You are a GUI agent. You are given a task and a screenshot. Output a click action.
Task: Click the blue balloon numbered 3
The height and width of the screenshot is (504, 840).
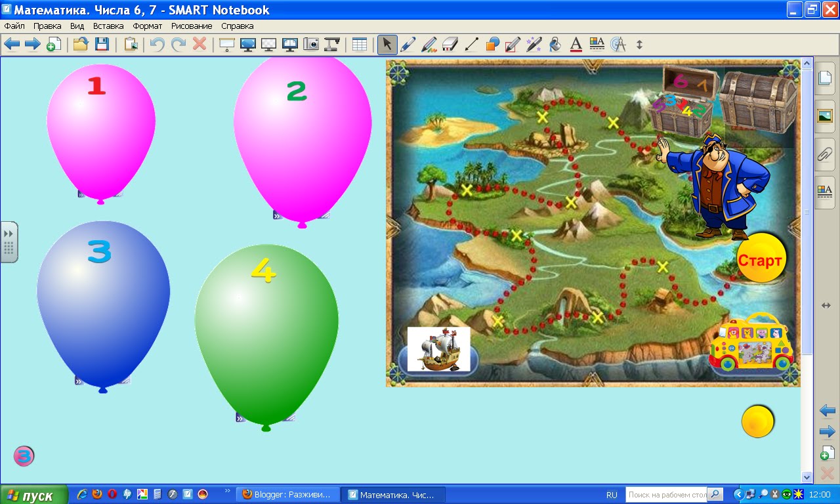click(103, 306)
